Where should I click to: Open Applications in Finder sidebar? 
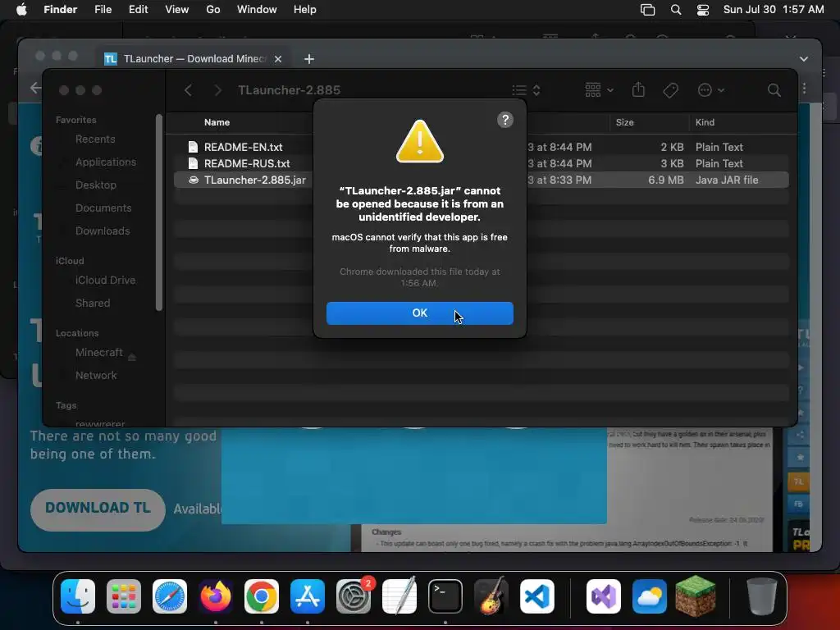coord(106,162)
